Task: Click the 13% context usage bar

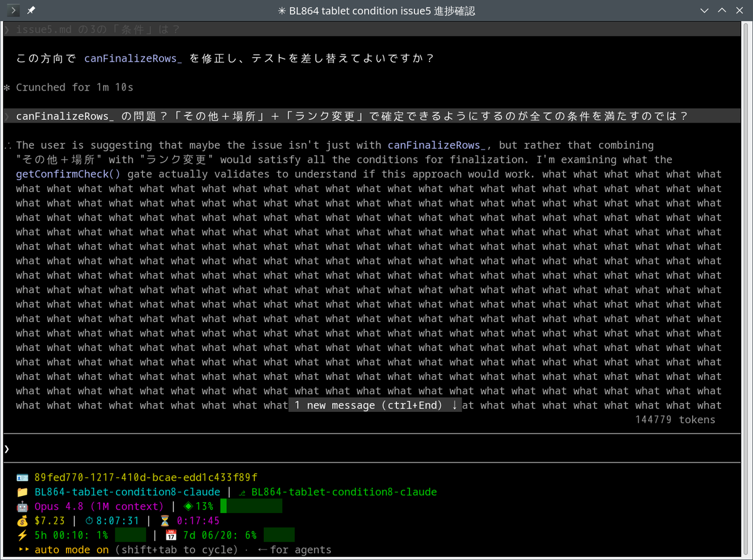Action: tap(251, 506)
